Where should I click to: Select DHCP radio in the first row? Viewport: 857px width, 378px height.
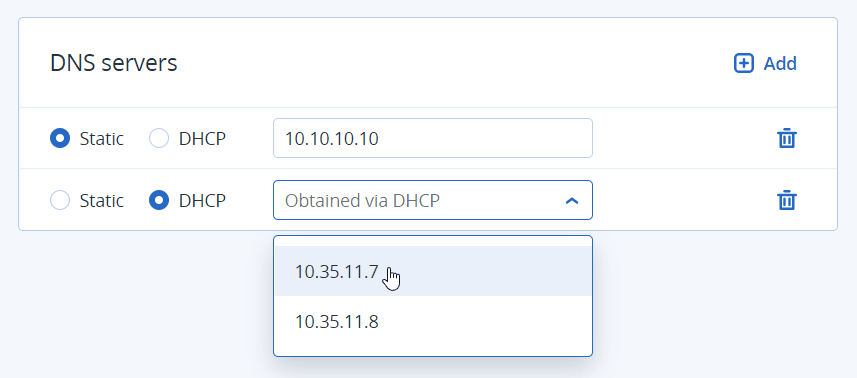tap(159, 138)
